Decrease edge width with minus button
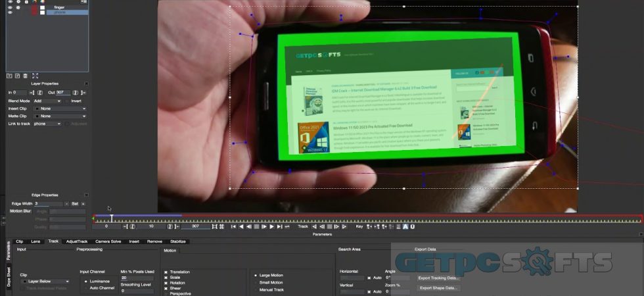The width and height of the screenshot is (644, 296). pyautogui.click(x=66, y=203)
